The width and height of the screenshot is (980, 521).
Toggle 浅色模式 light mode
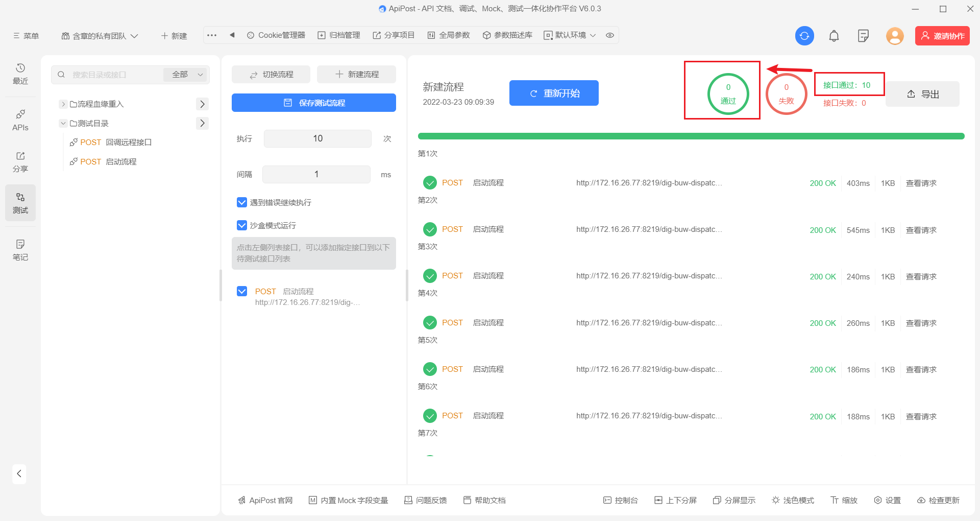(x=793, y=500)
